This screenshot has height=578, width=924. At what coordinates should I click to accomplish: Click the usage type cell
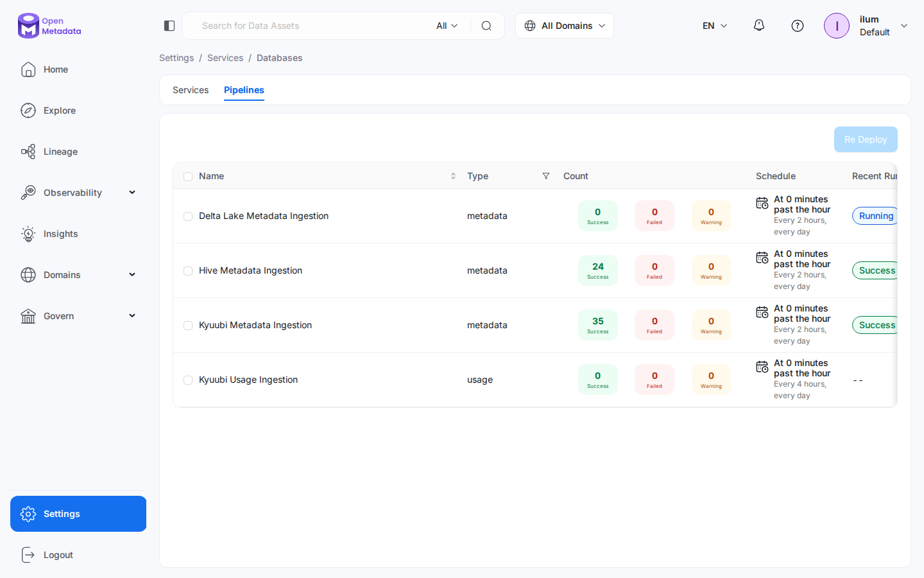pyautogui.click(x=480, y=380)
